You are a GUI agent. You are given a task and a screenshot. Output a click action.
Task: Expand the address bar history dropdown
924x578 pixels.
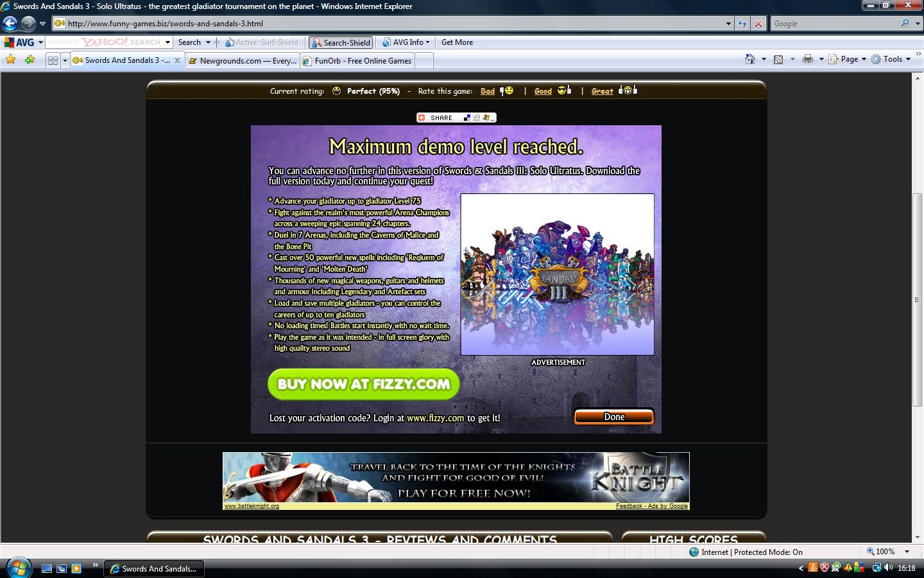click(x=728, y=24)
